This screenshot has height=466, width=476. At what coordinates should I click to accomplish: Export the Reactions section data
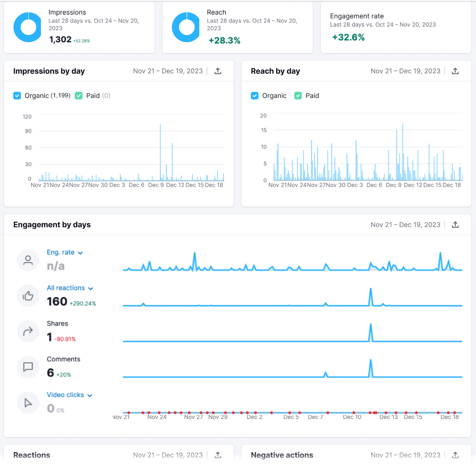[x=218, y=455]
